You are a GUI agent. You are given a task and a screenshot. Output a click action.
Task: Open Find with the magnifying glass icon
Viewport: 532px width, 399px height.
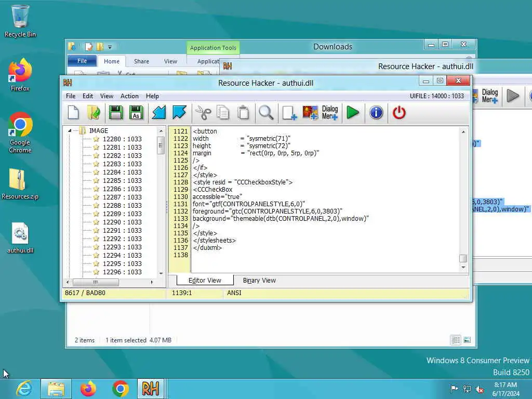(x=266, y=113)
